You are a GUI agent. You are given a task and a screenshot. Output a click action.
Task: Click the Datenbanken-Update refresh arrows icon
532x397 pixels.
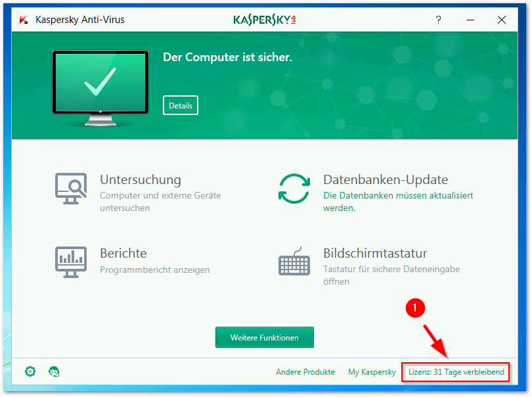coord(294,189)
